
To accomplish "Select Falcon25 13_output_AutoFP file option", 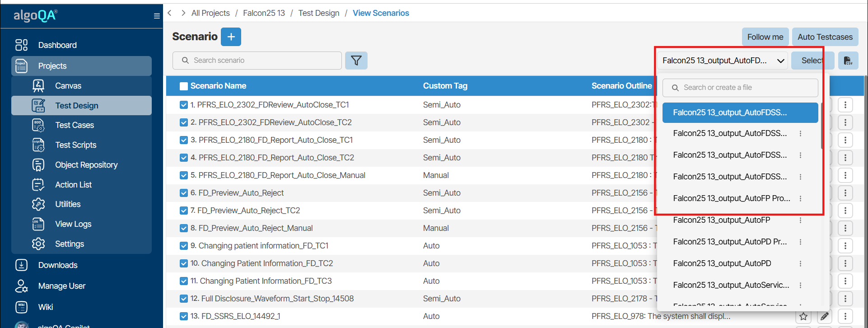I will [x=721, y=220].
